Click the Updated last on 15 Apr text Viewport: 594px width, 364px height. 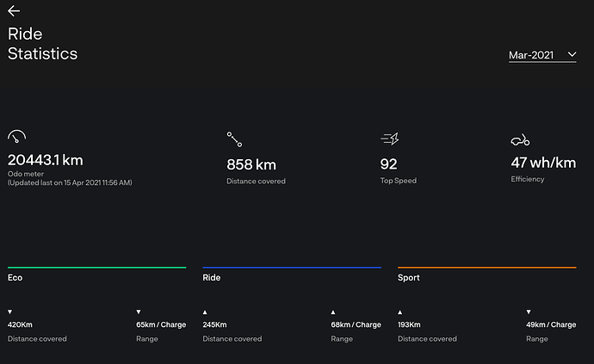point(70,182)
